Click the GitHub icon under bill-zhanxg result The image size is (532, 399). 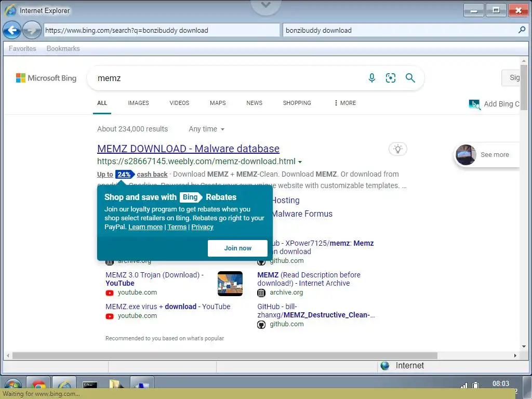(x=261, y=325)
